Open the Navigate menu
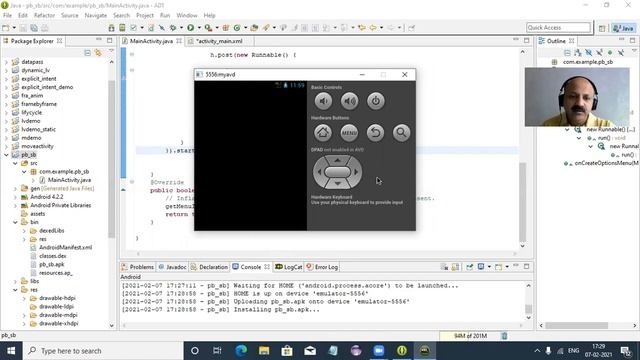The height and width of the screenshot is (360, 640). (x=96, y=15)
